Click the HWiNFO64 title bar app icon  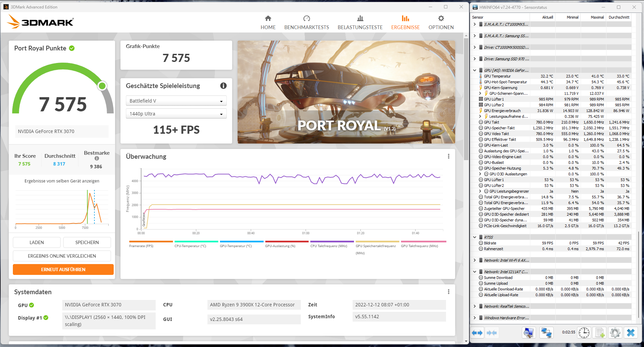click(475, 7)
